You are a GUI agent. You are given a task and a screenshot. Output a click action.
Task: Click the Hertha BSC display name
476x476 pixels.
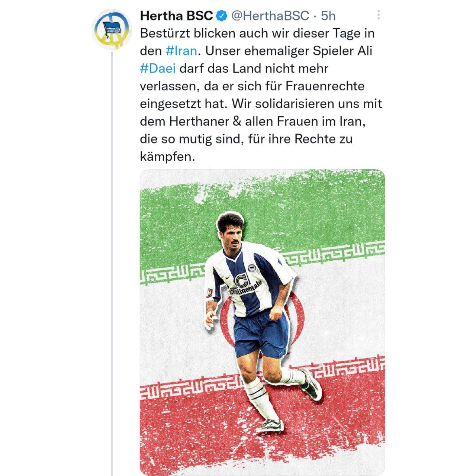point(177,16)
